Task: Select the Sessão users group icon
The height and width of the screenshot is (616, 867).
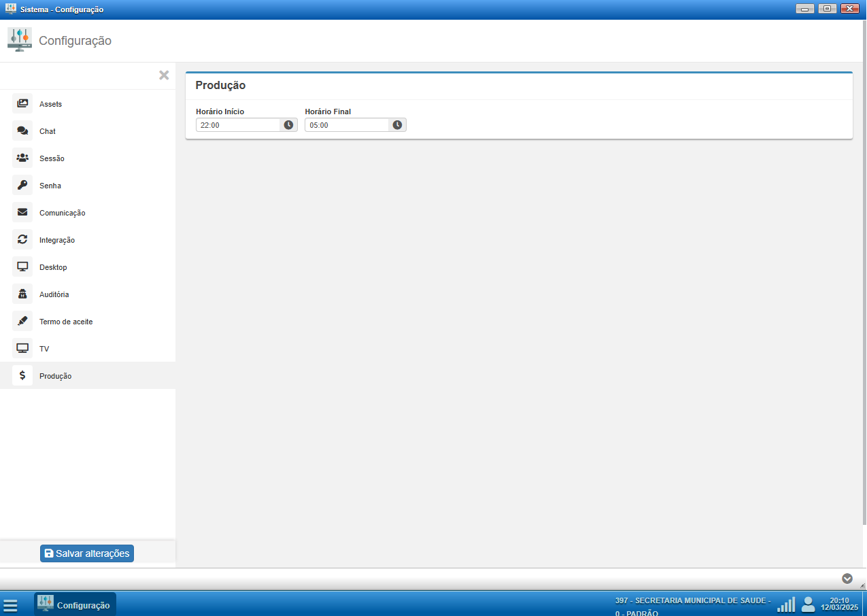Action: (22, 158)
